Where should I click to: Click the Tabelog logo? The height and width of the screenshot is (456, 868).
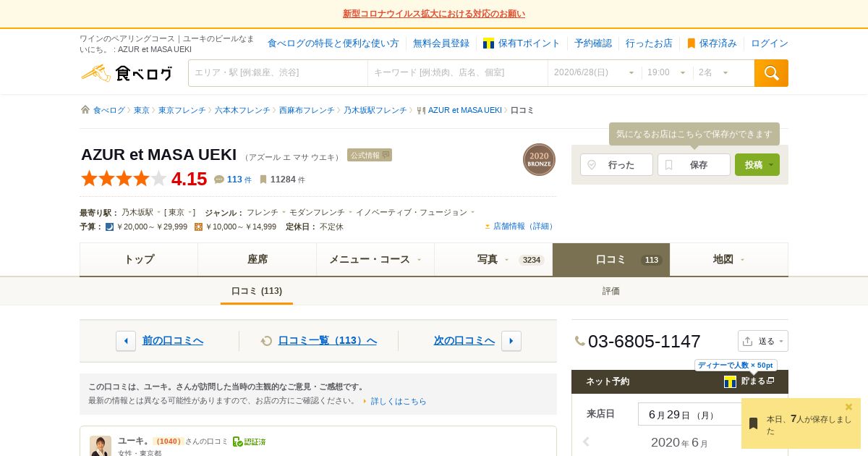[x=127, y=73]
